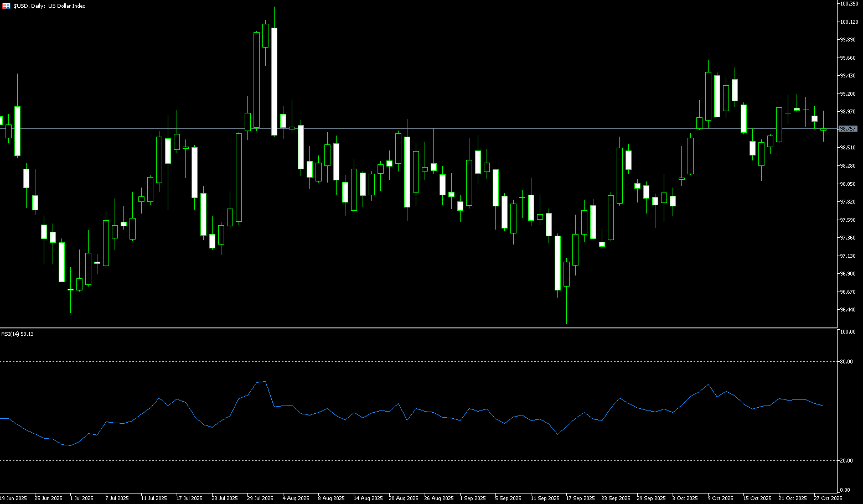The height and width of the screenshot is (504, 863).
Task: Click the RSI line's highest peak in late July
Action: tap(265, 381)
